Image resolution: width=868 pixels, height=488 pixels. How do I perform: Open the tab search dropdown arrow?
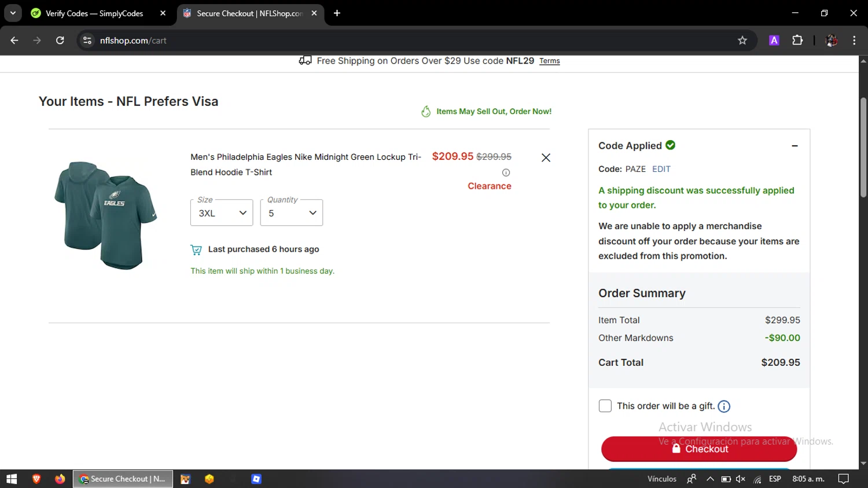pos(13,13)
